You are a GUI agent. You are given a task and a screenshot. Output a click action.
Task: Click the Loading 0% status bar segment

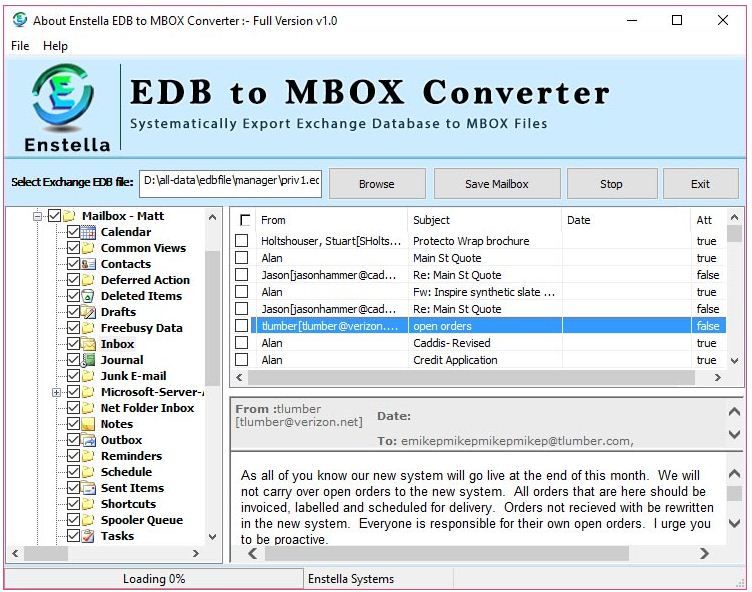[154, 579]
